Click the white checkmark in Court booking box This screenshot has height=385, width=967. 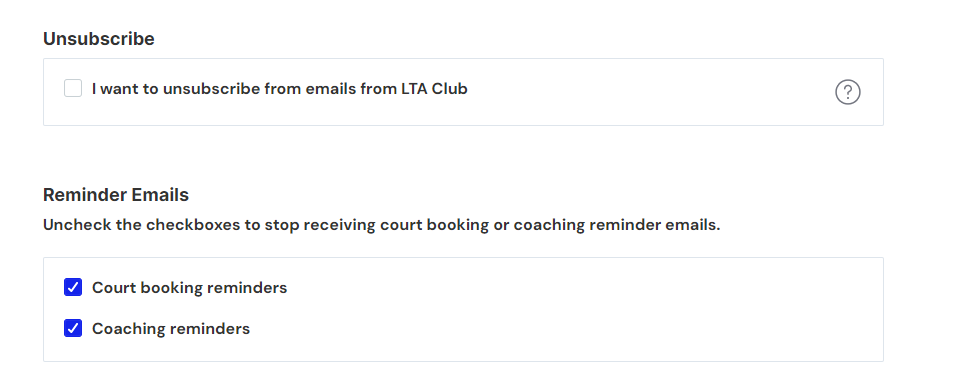point(73,287)
